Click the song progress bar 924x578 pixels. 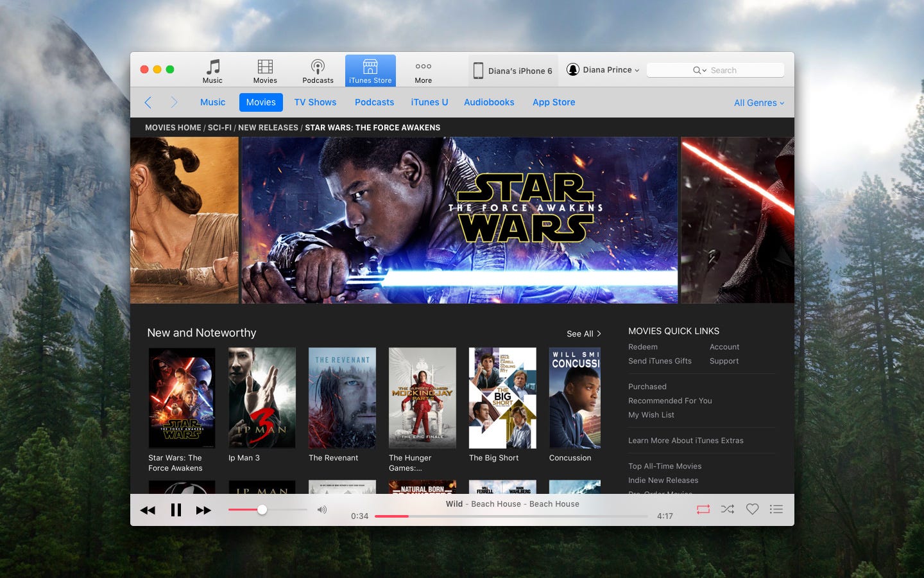pyautogui.click(x=511, y=516)
